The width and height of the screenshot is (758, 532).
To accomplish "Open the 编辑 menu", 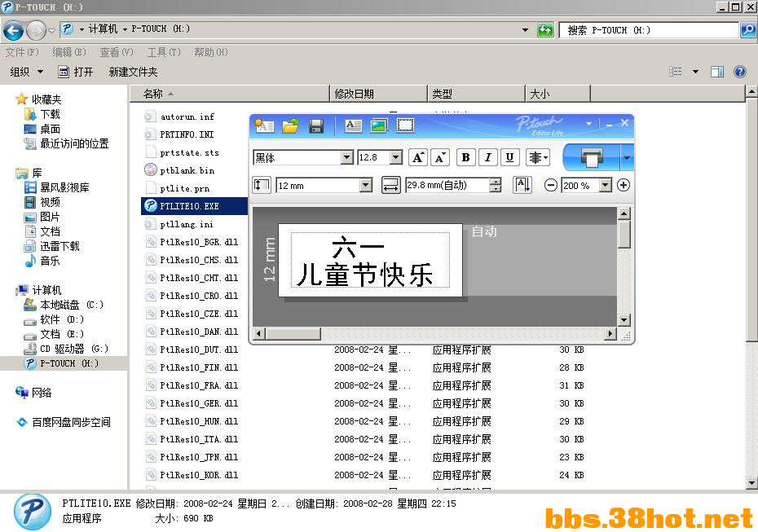I will [x=69, y=52].
